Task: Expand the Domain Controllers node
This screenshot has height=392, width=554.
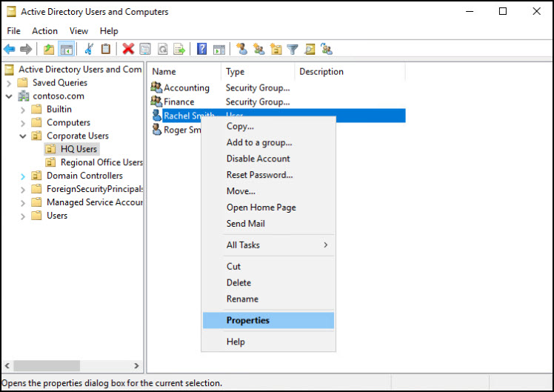Action: pyautogui.click(x=22, y=176)
